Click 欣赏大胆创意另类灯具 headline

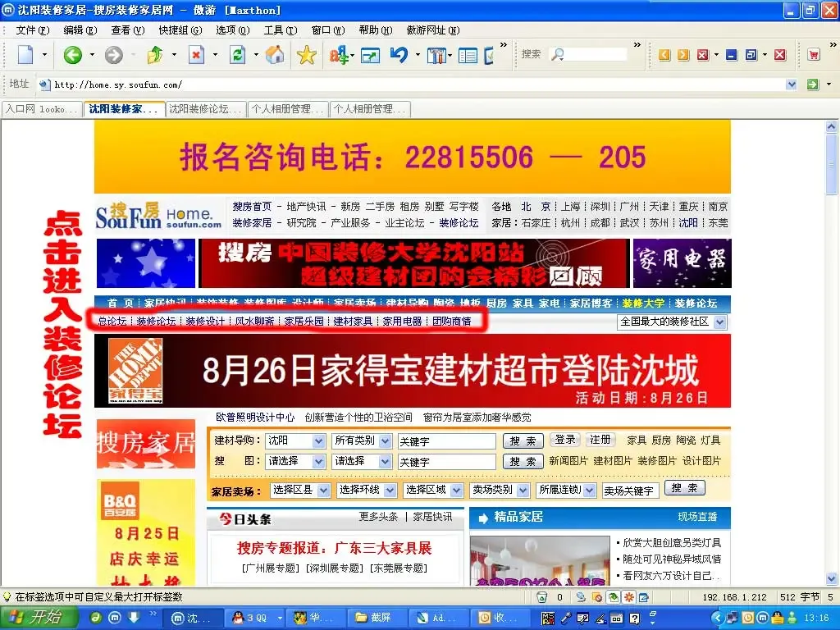point(672,543)
